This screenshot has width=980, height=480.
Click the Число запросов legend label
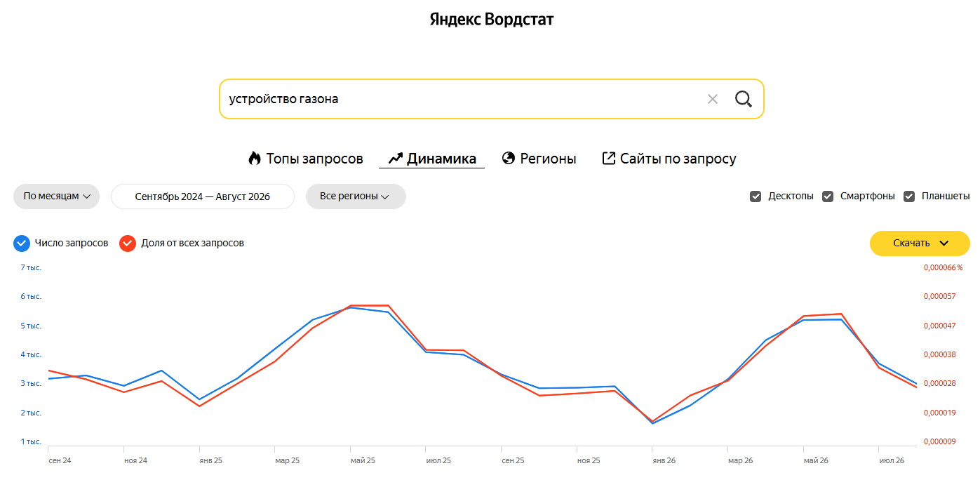[72, 244]
